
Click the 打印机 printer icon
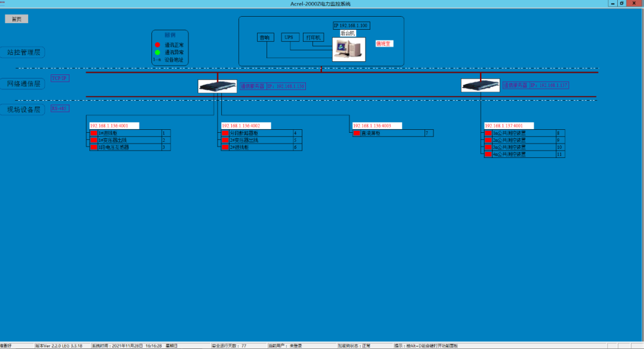point(314,37)
